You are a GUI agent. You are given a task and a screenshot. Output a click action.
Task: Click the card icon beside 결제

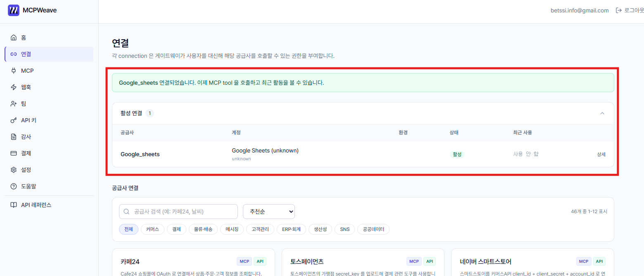point(14,153)
